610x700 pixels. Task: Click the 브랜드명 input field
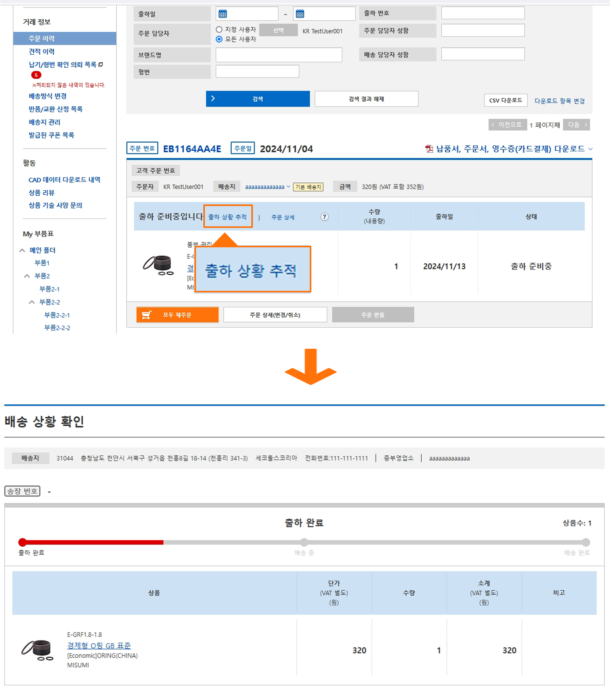pos(278,55)
